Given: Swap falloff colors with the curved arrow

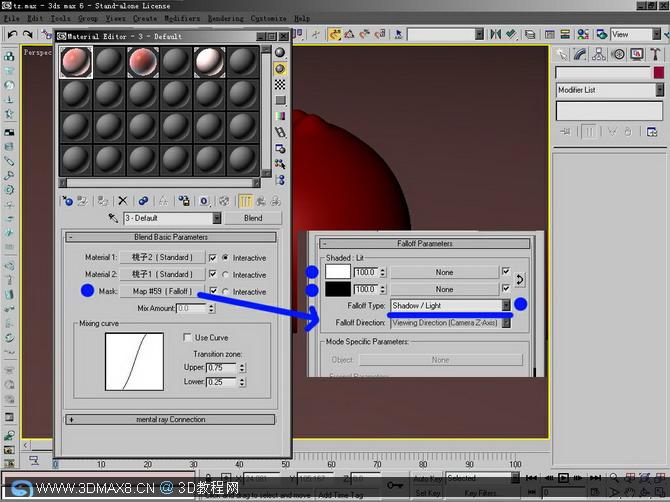Looking at the screenshot, I should click(520, 280).
